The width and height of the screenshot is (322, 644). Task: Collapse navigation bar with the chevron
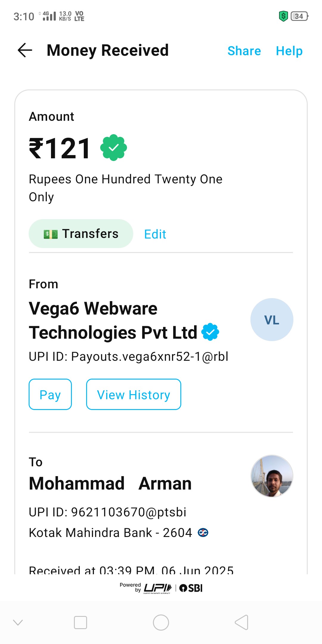coord(18,623)
